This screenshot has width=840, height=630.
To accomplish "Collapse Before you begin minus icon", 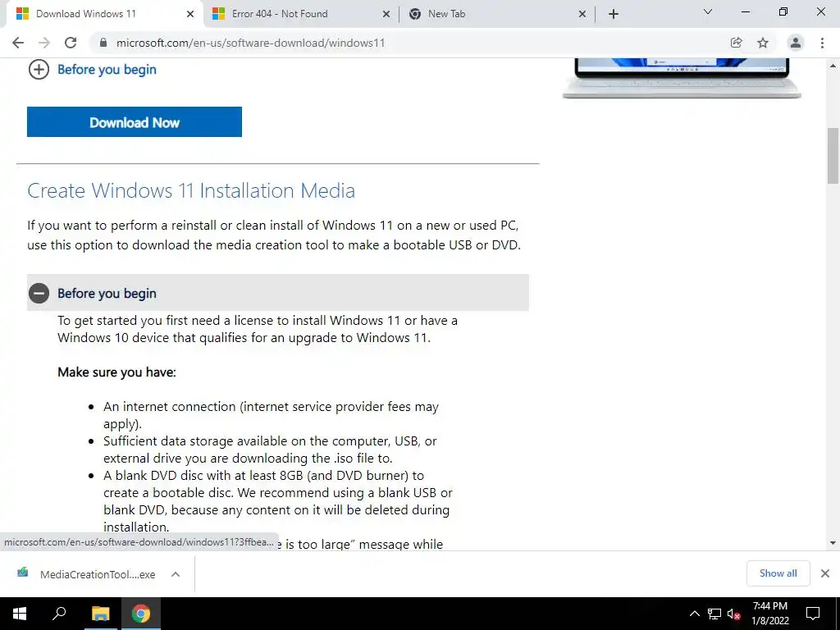I will pos(39,294).
